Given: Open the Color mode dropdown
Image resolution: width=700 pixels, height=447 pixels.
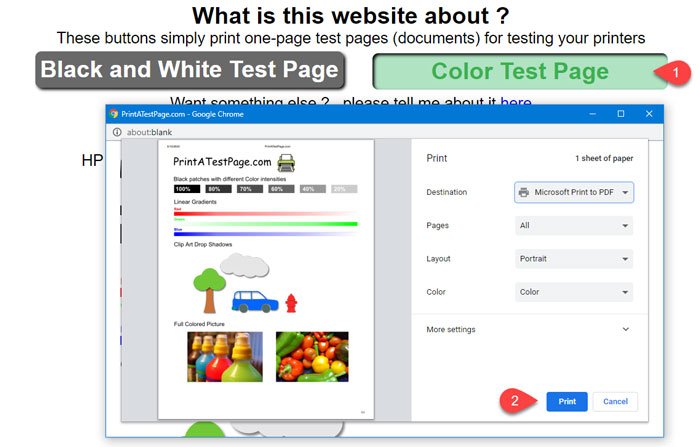Looking at the screenshot, I should pyautogui.click(x=573, y=292).
